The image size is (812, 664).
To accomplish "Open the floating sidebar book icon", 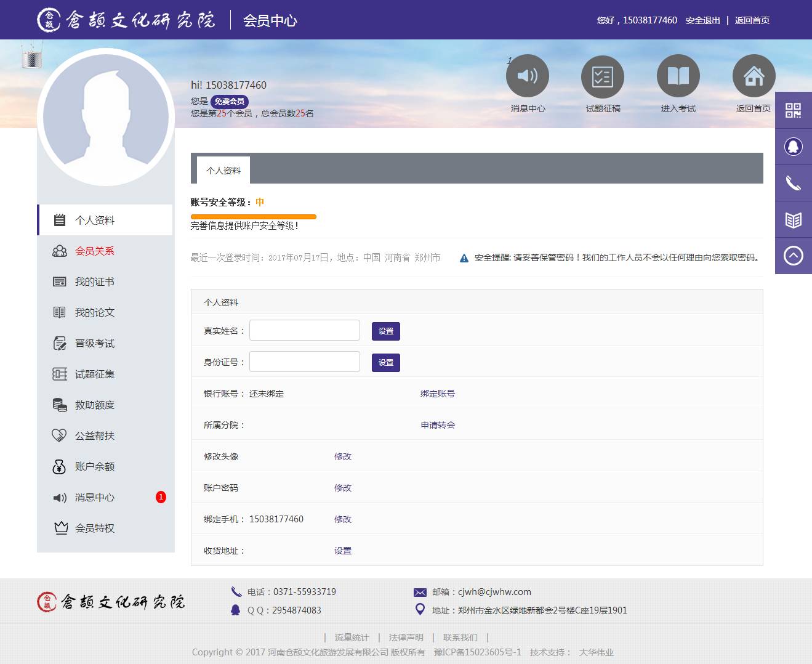I will (793, 219).
